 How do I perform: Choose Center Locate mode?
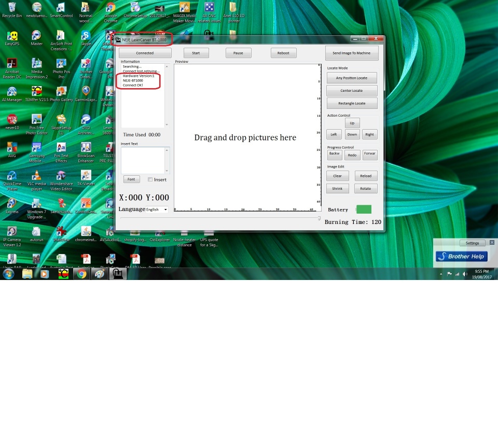click(352, 91)
